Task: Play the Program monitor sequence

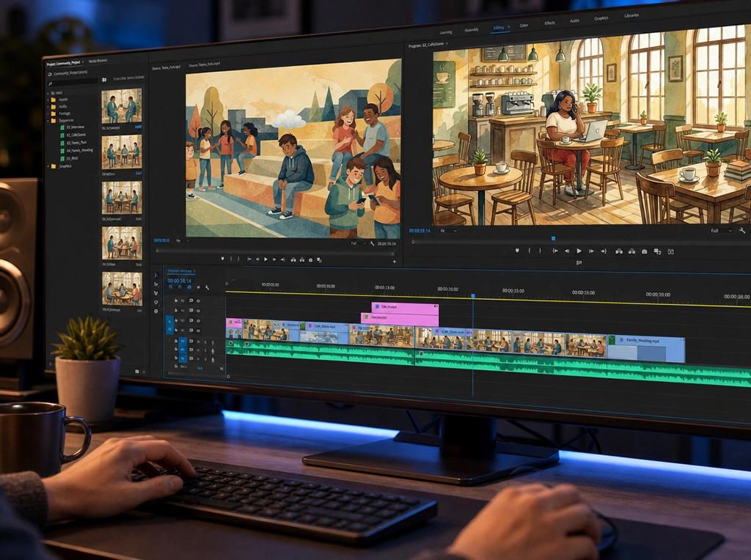Action: click(x=579, y=251)
